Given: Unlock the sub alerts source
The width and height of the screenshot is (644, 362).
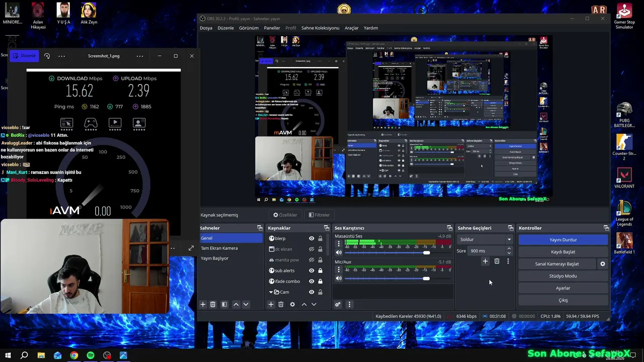Looking at the screenshot, I should pos(320,270).
